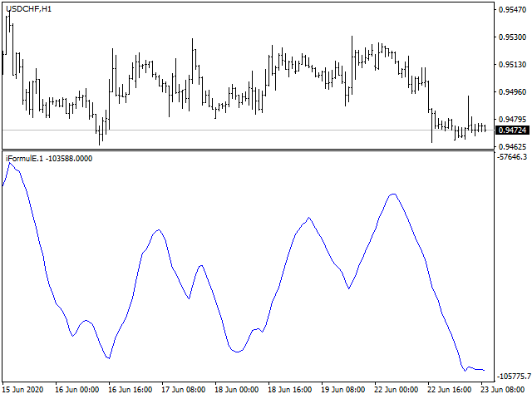This screenshot has height=399, width=532.
Task: Click the gray horizontal current price line
Action: coord(249,130)
